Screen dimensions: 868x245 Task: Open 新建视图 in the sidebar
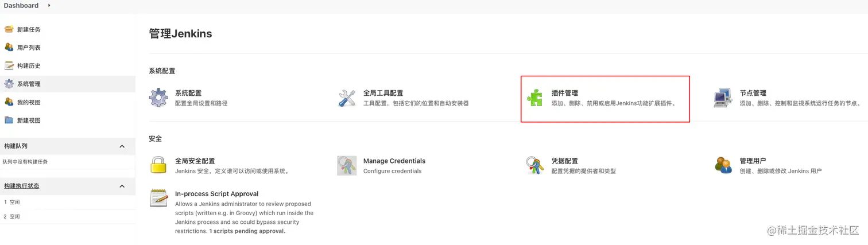pos(29,120)
